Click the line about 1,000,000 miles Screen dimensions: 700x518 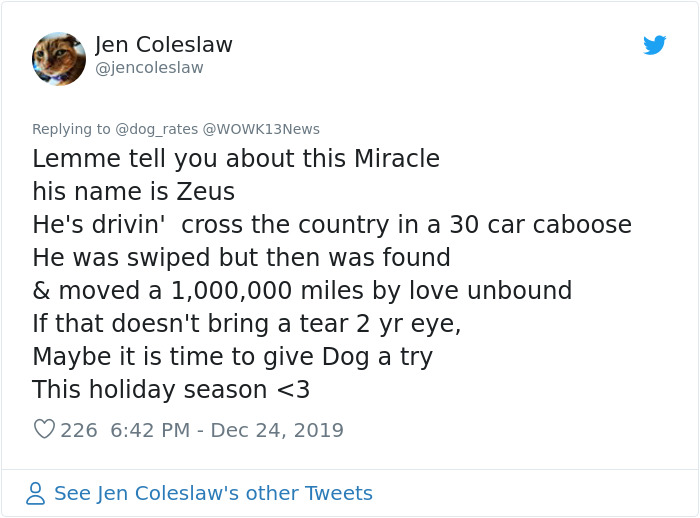[302, 290]
